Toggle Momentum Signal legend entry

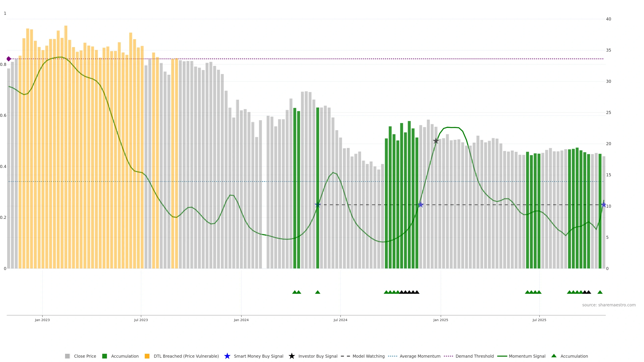point(527,356)
